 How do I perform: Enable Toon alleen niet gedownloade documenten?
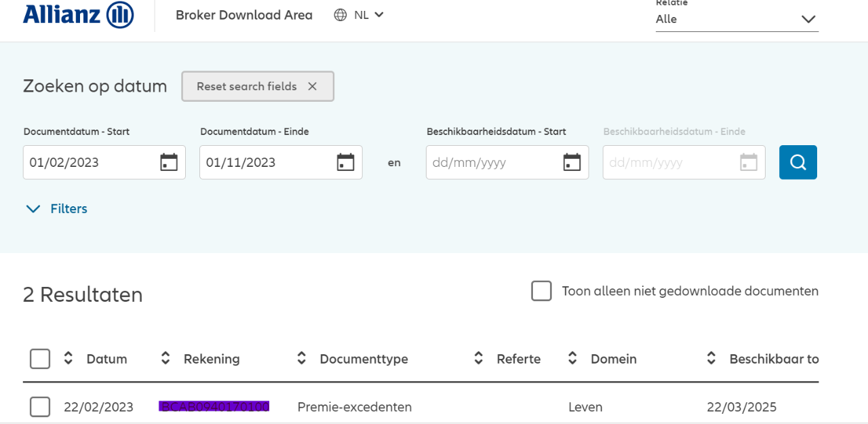[541, 291]
